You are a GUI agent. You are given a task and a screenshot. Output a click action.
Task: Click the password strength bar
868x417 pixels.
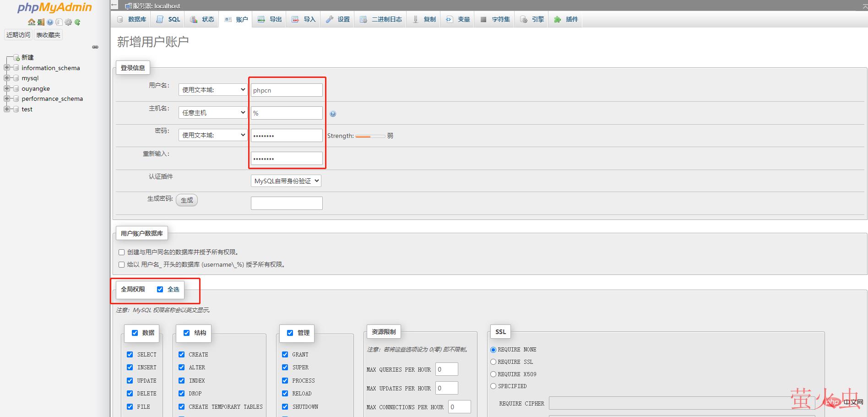[x=370, y=136]
